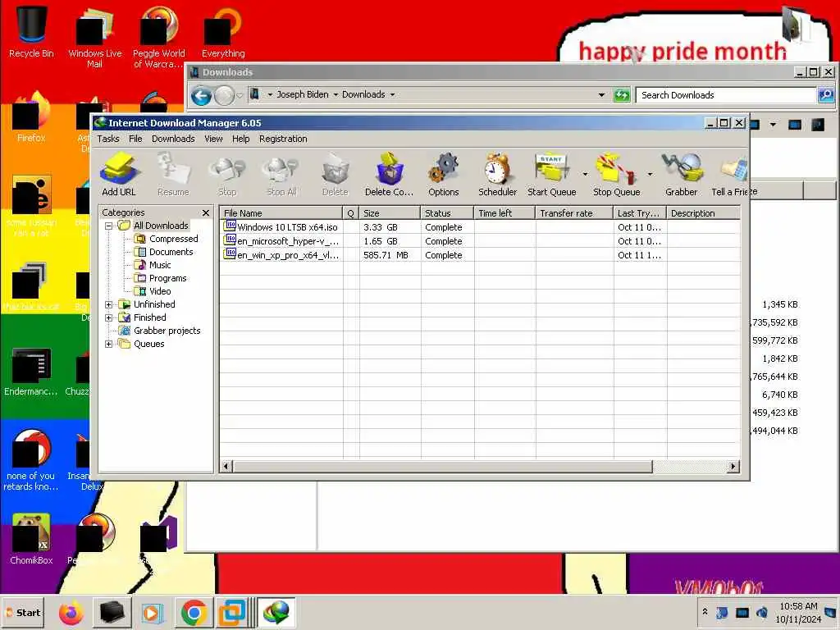Image resolution: width=840 pixels, height=630 pixels.
Task: Open Start Queue dropdown arrow
Action: (585, 174)
